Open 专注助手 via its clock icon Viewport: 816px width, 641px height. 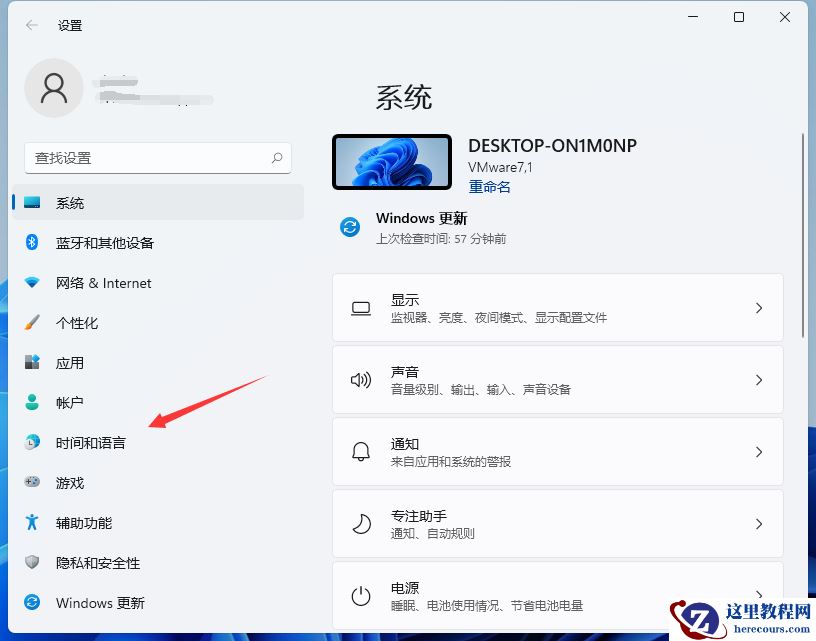360,523
